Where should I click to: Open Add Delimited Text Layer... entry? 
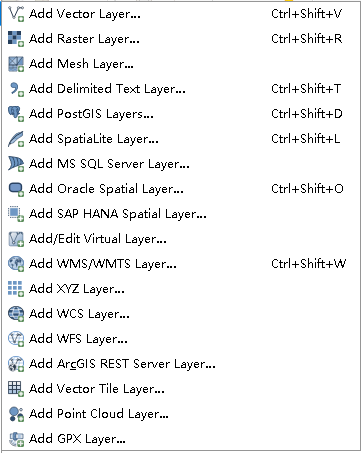click(180, 89)
